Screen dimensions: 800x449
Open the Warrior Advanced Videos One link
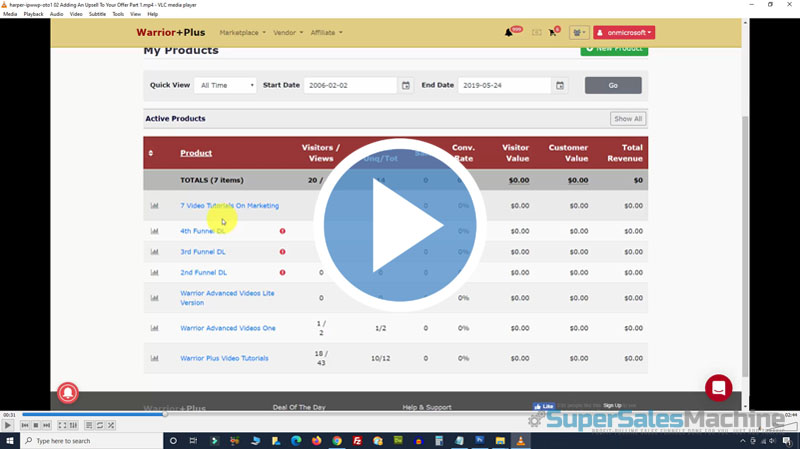click(x=227, y=328)
